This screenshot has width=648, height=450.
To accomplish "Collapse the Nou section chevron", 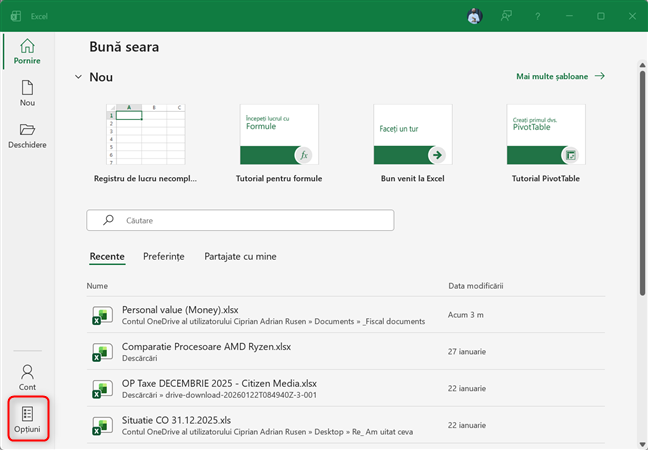I will pos(79,77).
